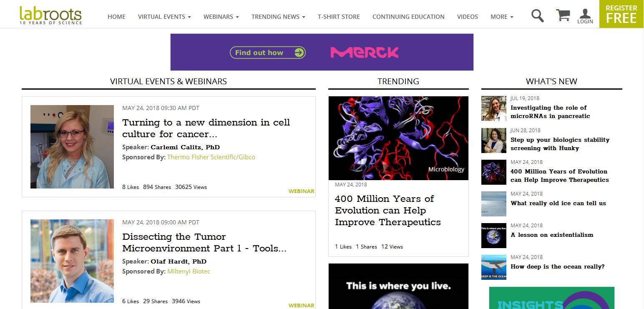Select Continuing Education in navigation
Screen dimensions: 644x309
[408, 17]
